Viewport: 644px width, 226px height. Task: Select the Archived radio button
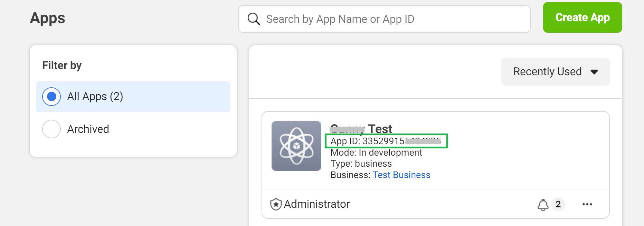(x=51, y=129)
